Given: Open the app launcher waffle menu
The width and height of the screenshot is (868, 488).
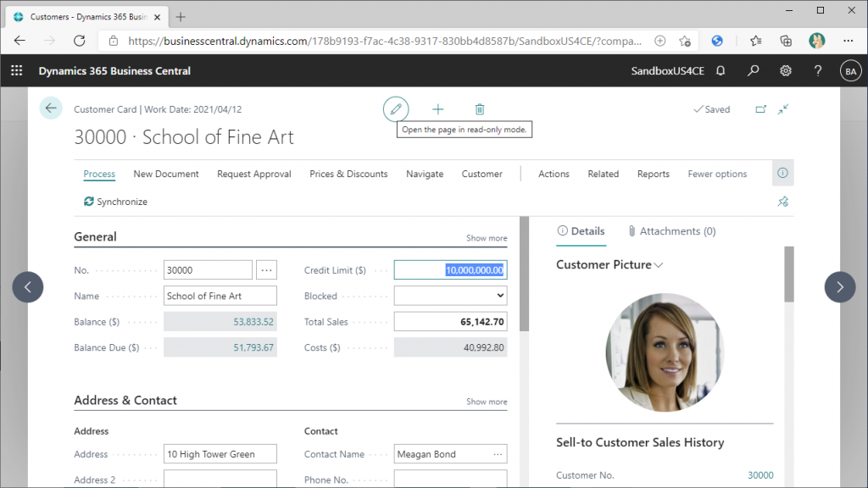Looking at the screenshot, I should pyautogui.click(x=17, y=71).
